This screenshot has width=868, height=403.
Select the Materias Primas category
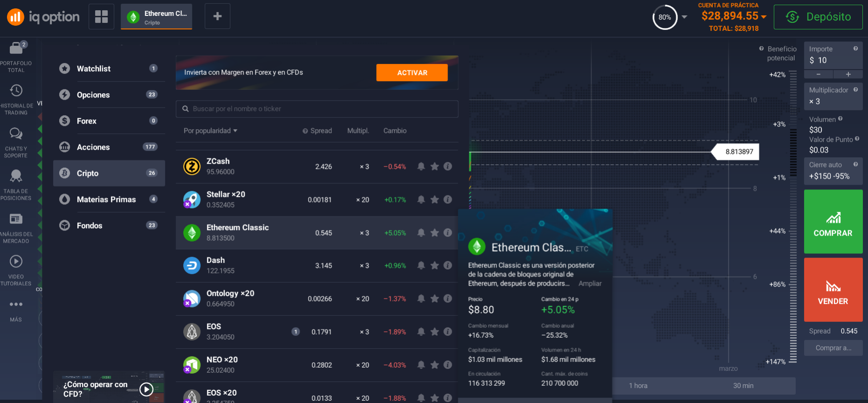[109, 199]
